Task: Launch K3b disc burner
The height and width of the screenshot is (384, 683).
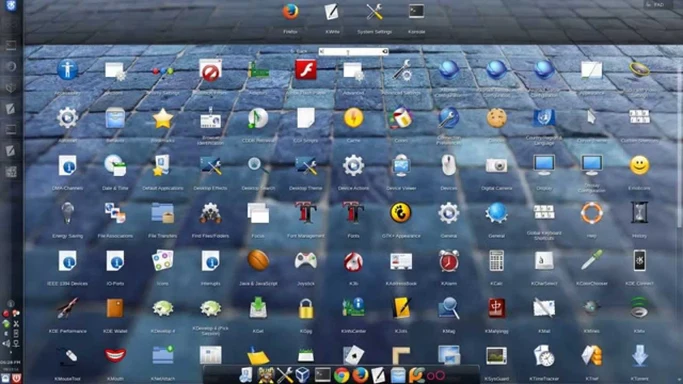Action: coord(353,261)
